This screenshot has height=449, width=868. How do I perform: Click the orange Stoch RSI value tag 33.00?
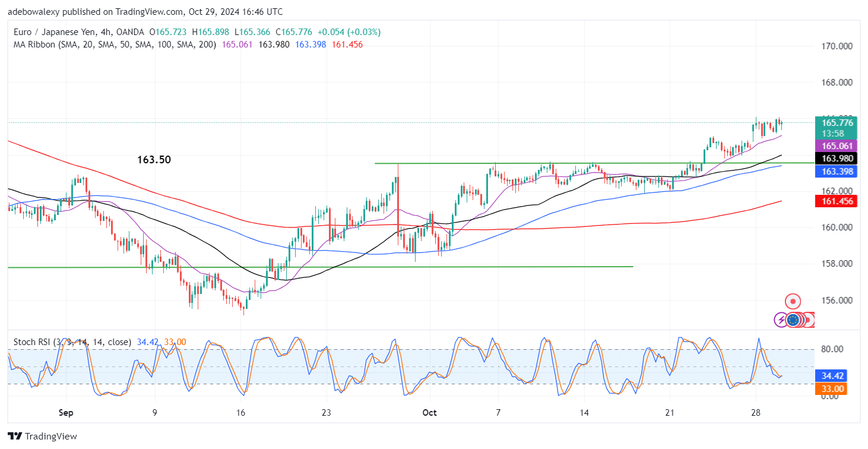click(831, 389)
